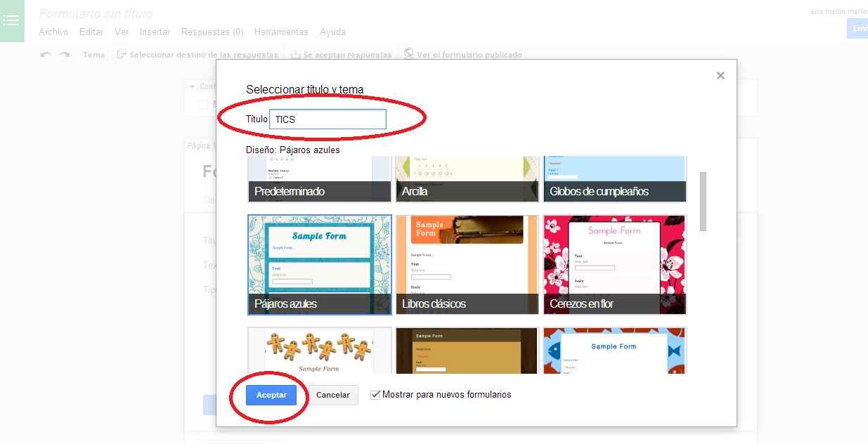Open the Herramientas menu

point(281,32)
